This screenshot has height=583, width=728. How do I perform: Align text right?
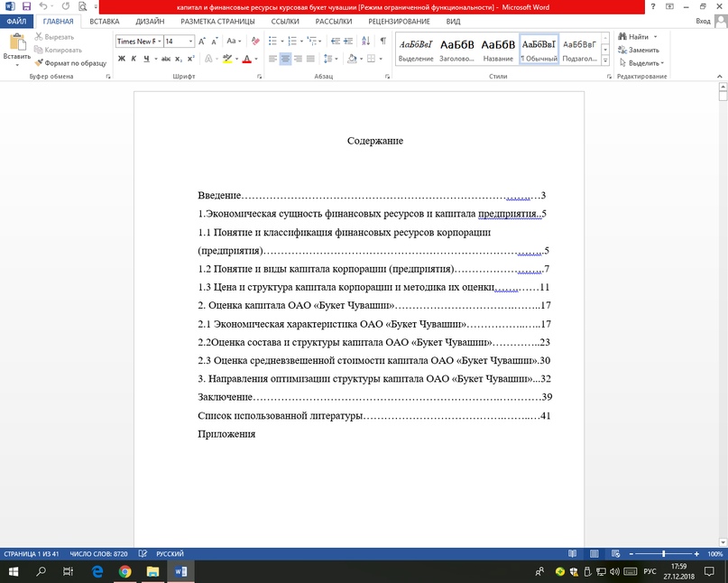pyautogui.click(x=298, y=59)
